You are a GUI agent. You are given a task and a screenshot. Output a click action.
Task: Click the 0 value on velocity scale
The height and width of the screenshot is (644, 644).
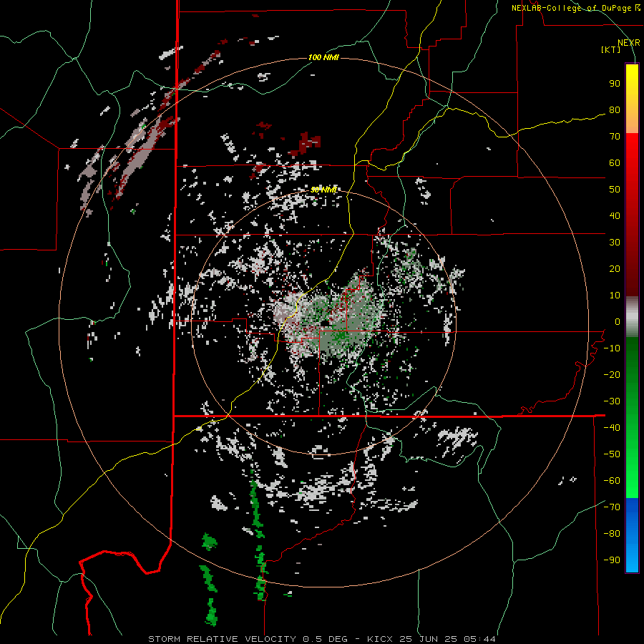[618, 322]
